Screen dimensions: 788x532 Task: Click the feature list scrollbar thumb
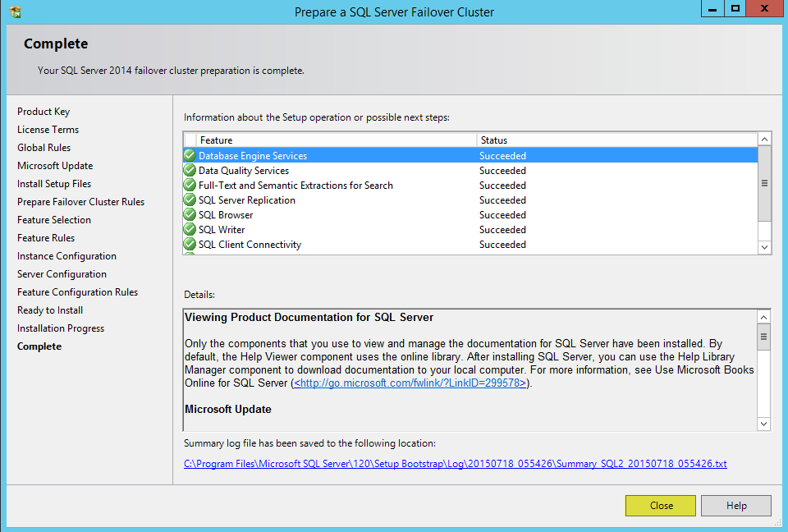(x=764, y=184)
